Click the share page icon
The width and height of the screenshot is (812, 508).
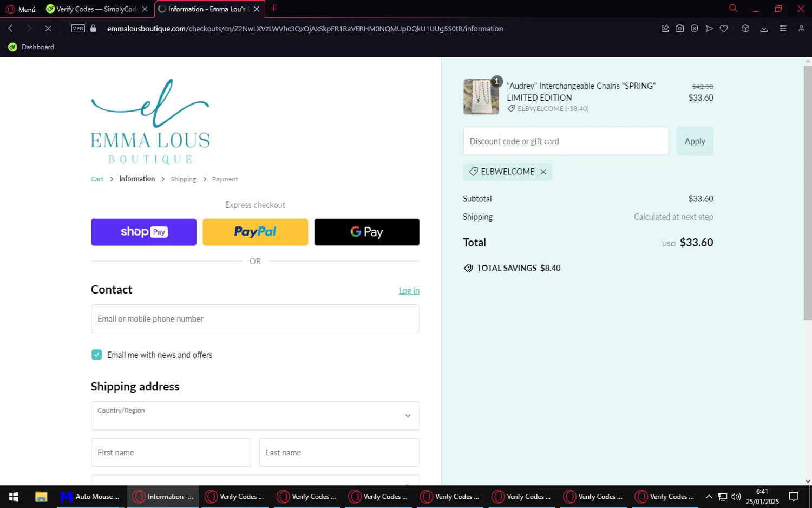pyautogui.click(x=665, y=28)
